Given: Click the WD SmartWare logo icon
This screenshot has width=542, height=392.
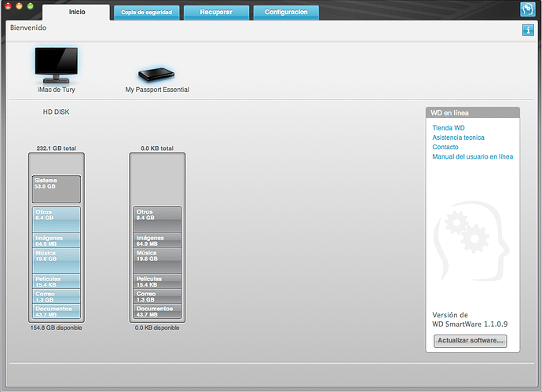Looking at the screenshot, I should [528, 9].
